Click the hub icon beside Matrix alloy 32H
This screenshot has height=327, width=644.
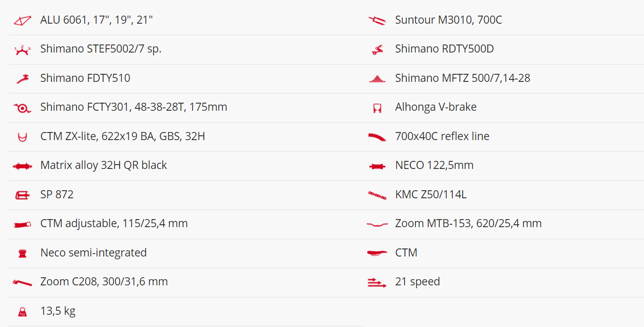[x=22, y=166]
